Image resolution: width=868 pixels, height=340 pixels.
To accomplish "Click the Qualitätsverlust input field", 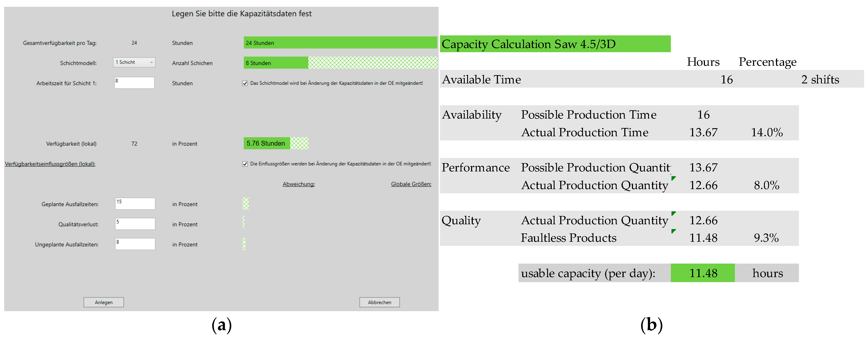I will (135, 224).
